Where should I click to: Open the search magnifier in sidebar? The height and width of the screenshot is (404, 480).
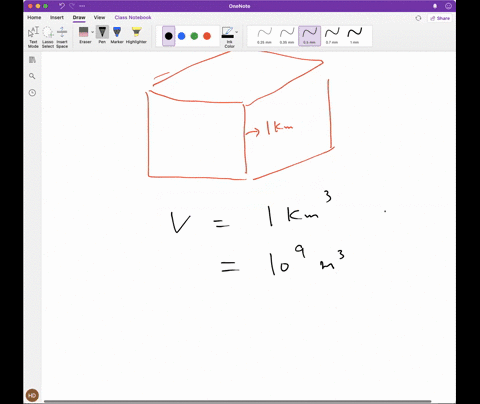point(32,76)
